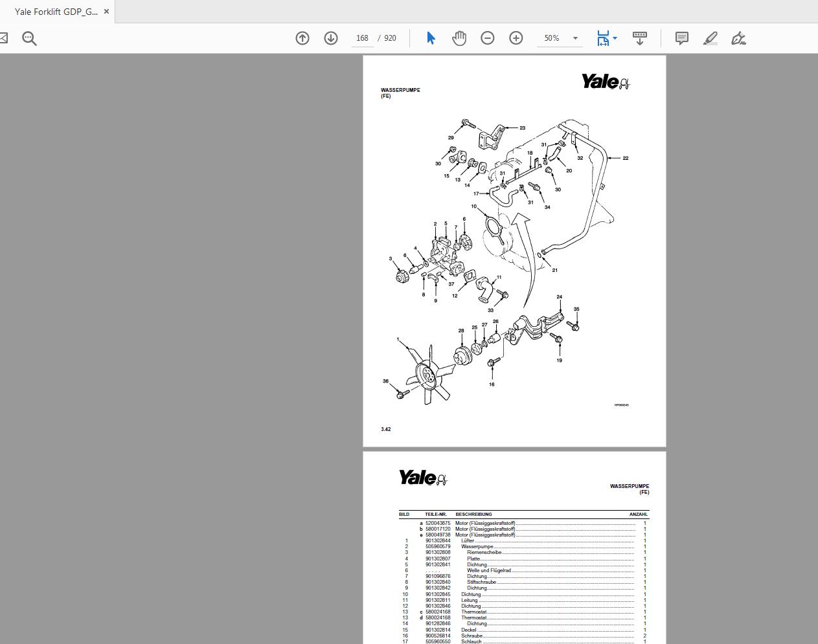Activate the hand pan tool
Image resolution: width=818 pixels, height=644 pixels.
(x=459, y=38)
